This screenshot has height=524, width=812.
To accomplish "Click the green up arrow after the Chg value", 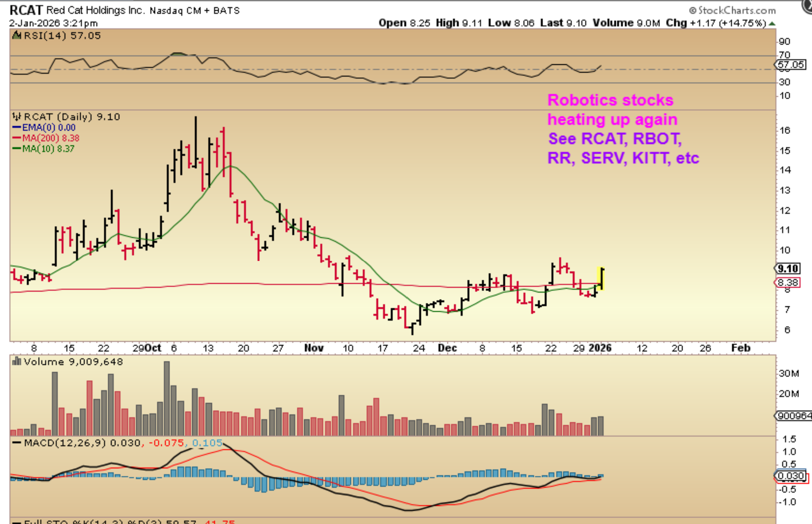I will pyautogui.click(x=772, y=23).
